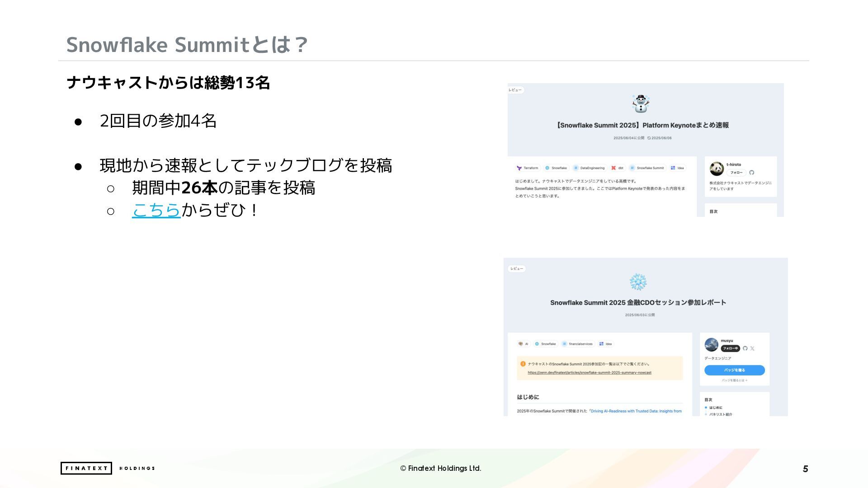This screenshot has height=488, width=868.
Task: Click the snowflake emoji in 金融CDO article
Action: click(638, 282)
